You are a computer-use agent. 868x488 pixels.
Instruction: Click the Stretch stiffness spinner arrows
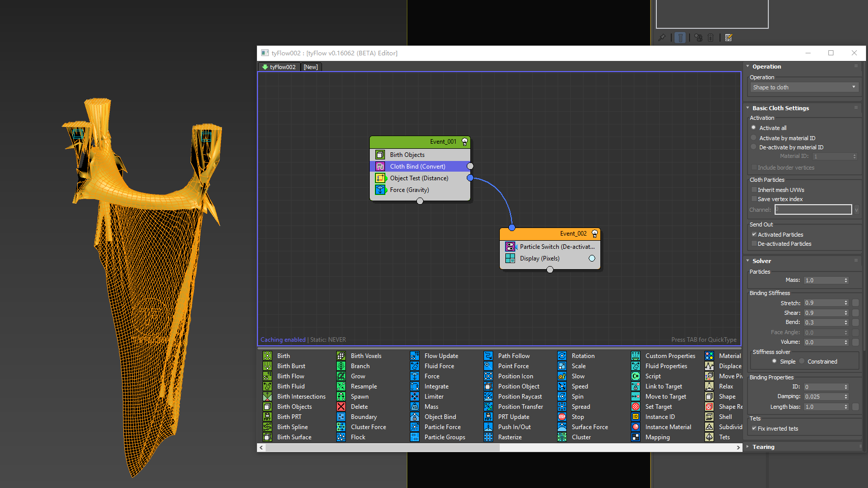846,303
